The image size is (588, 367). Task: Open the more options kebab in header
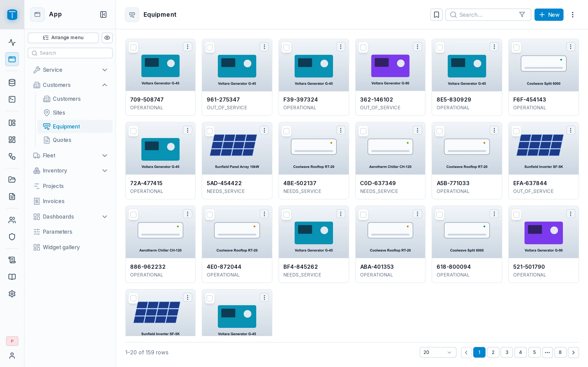coord(572,15)
